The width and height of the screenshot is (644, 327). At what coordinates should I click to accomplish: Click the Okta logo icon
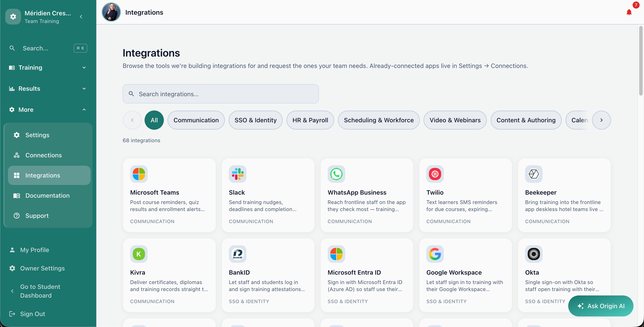[534, 254]
